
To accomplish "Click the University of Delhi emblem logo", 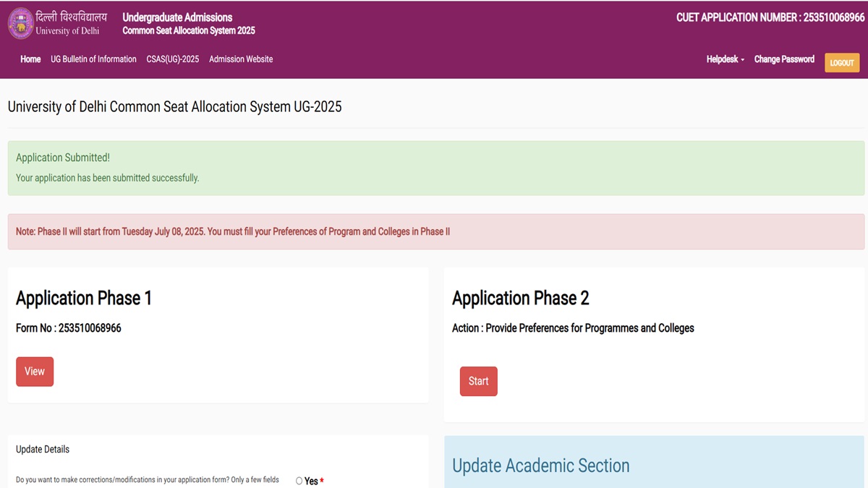I will 21,23.
